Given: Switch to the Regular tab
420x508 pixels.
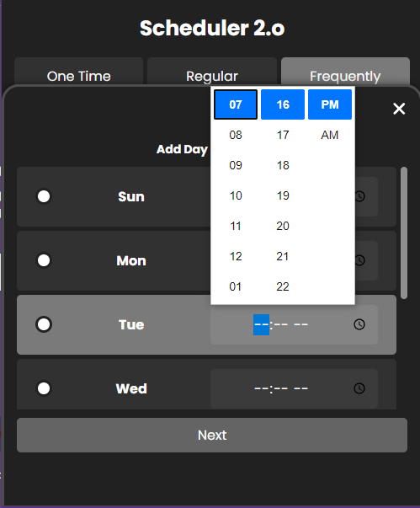Looking at the screenshot, I should (x=212, y=72).
